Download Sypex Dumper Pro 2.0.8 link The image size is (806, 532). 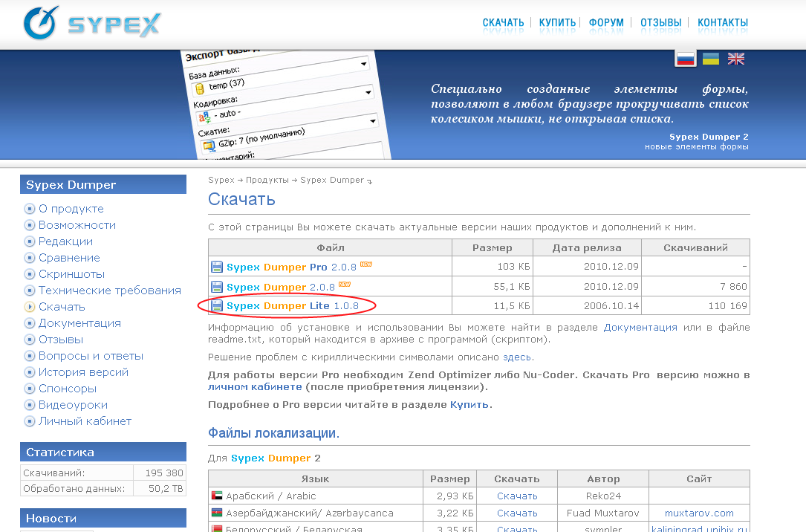coord(291,267)
